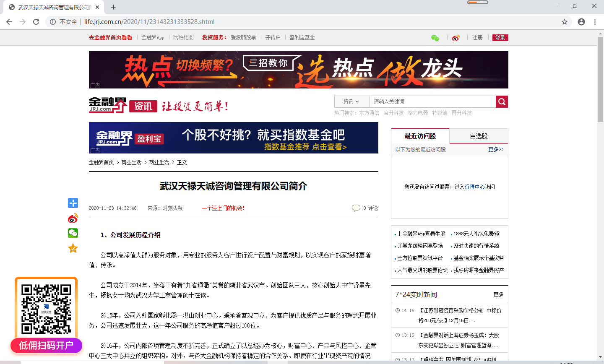The height and width of the screenshot is (364, 604).
Task: Open the 资讯 search category dropdown
Action: [351, 101]
